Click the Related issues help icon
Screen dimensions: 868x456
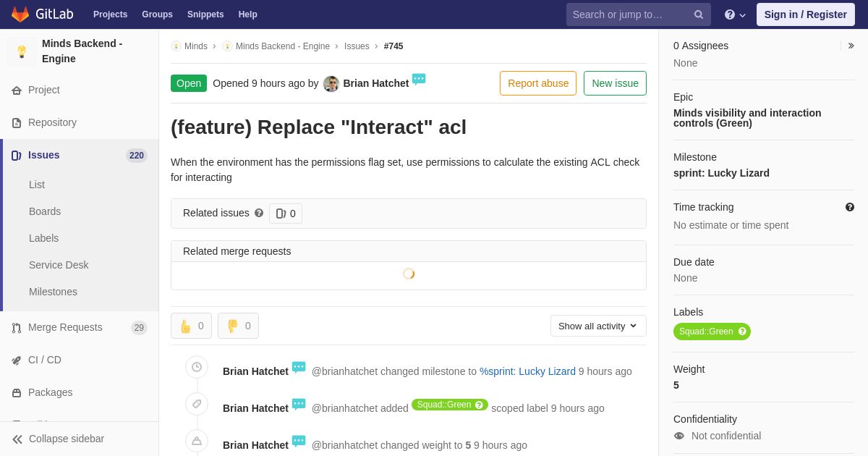259,213
